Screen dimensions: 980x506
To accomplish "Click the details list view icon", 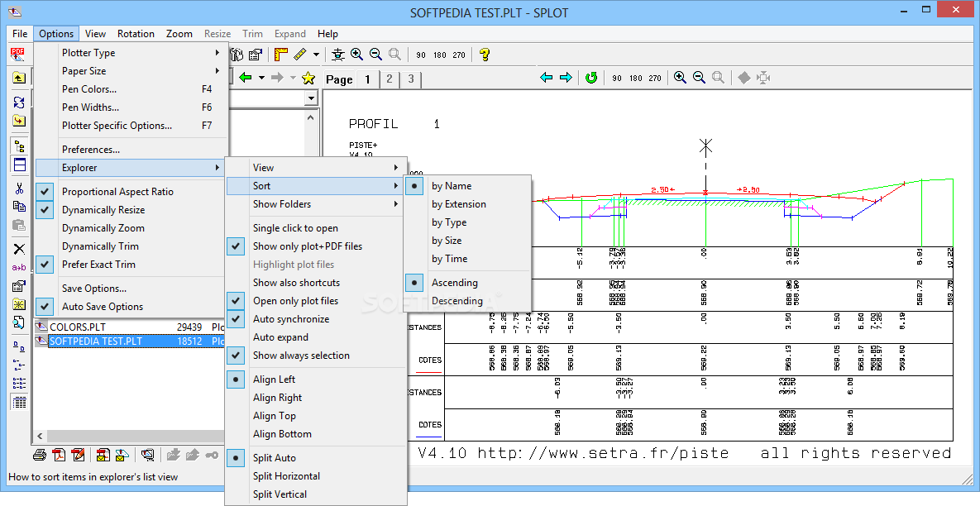I will [x=19, y=403].
